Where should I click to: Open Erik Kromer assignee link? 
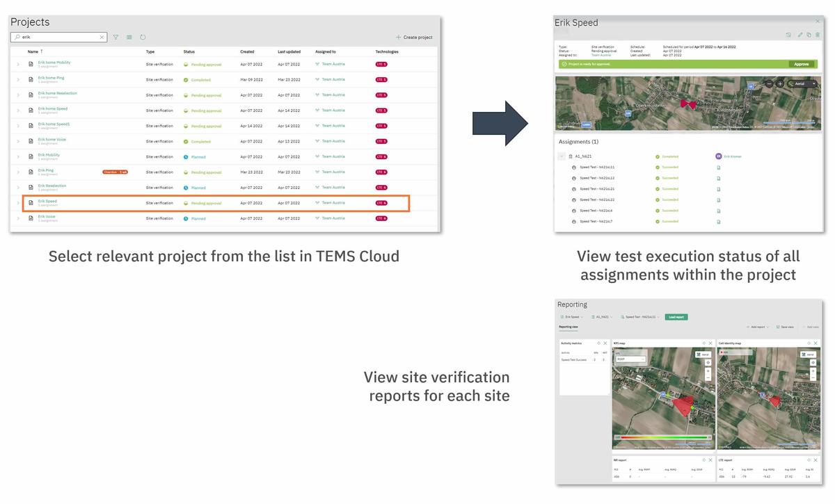pos(733,156)
